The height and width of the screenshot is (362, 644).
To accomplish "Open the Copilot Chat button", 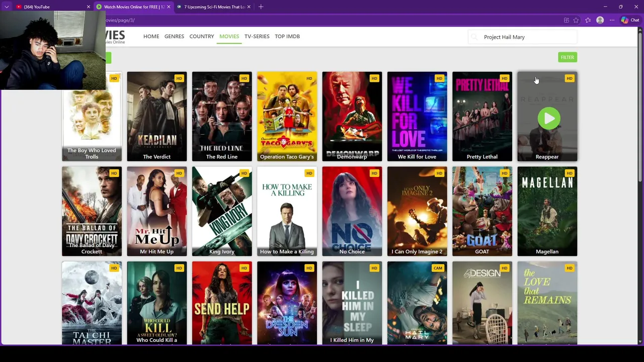I will [x=630, y=20].
